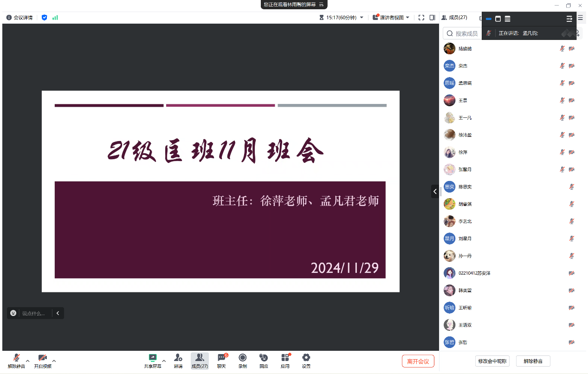Start recording with the 录制 icon
The image size is (588, 374).
(x=242, y=358)
